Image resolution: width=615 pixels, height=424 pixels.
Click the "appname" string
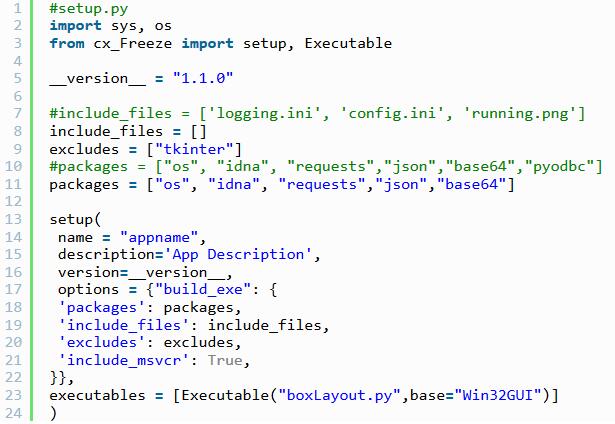159,237
